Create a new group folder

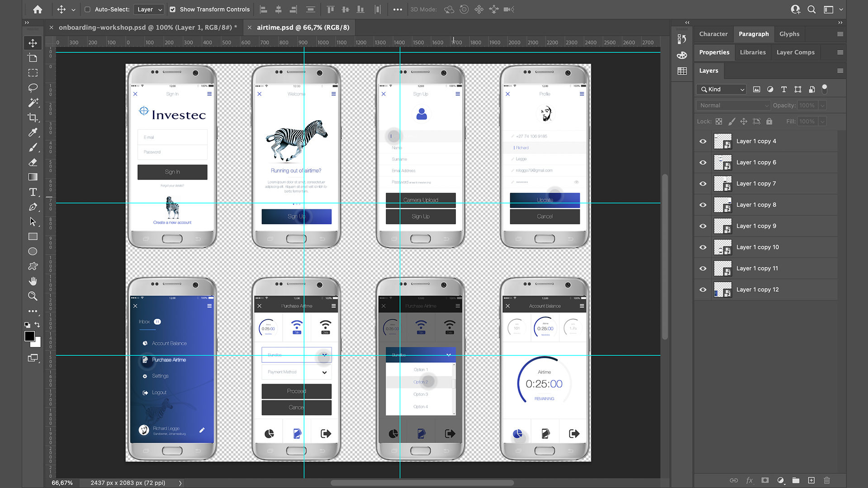point(796,480)
